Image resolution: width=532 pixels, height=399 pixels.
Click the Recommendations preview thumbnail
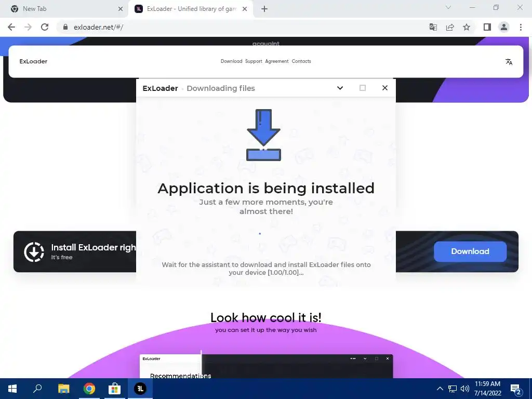267,366
